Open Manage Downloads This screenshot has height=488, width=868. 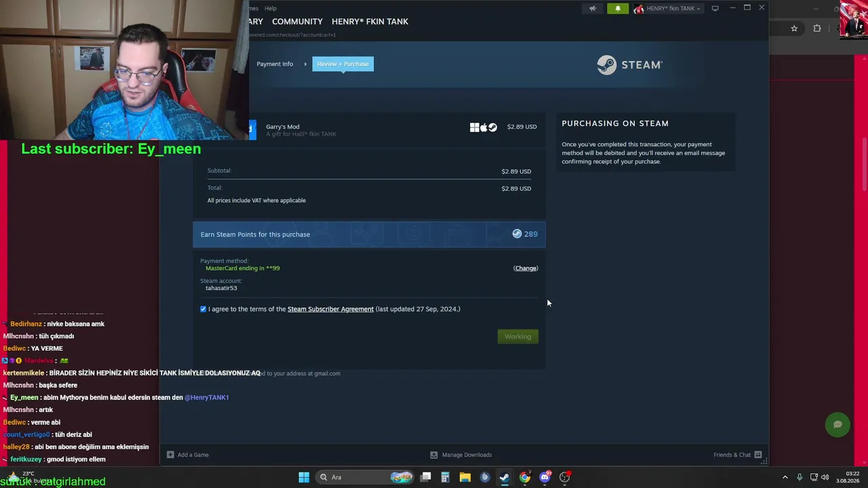point(461,455)
